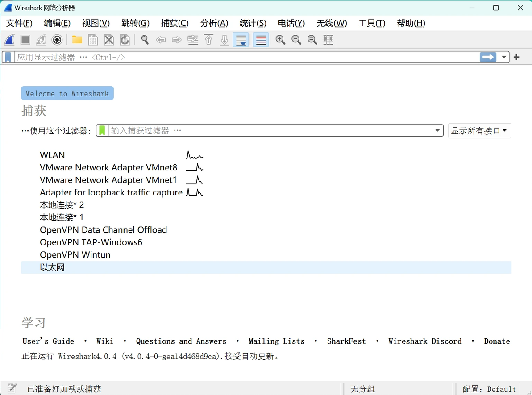Select OpenVPN TAP-Windows6 interface
532x395 pixels.
click(266, 242)
